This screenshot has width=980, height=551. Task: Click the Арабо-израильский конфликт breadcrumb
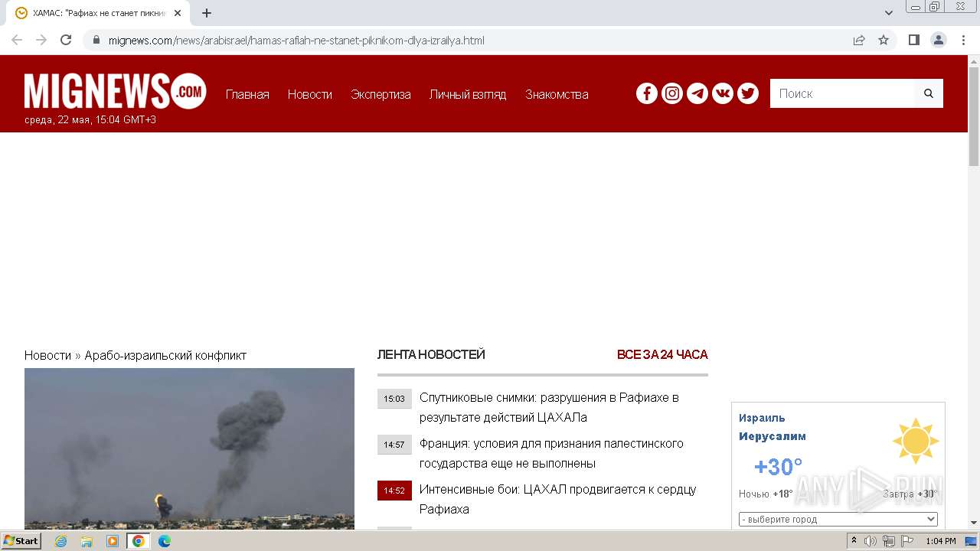(165, 355)
